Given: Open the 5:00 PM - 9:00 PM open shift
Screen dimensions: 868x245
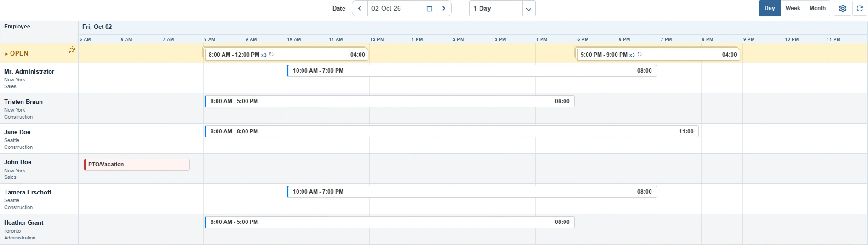Looking at the screenshot, I should 658,55.
